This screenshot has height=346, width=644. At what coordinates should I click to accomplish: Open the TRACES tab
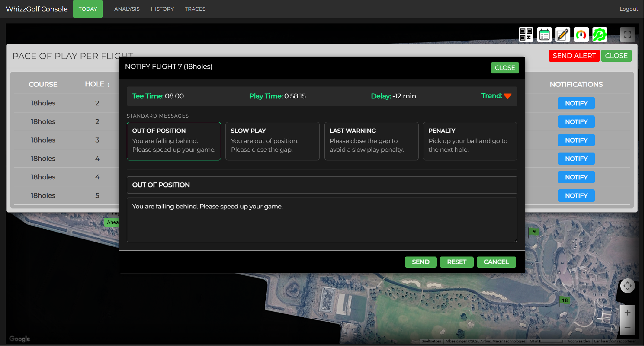195,9
